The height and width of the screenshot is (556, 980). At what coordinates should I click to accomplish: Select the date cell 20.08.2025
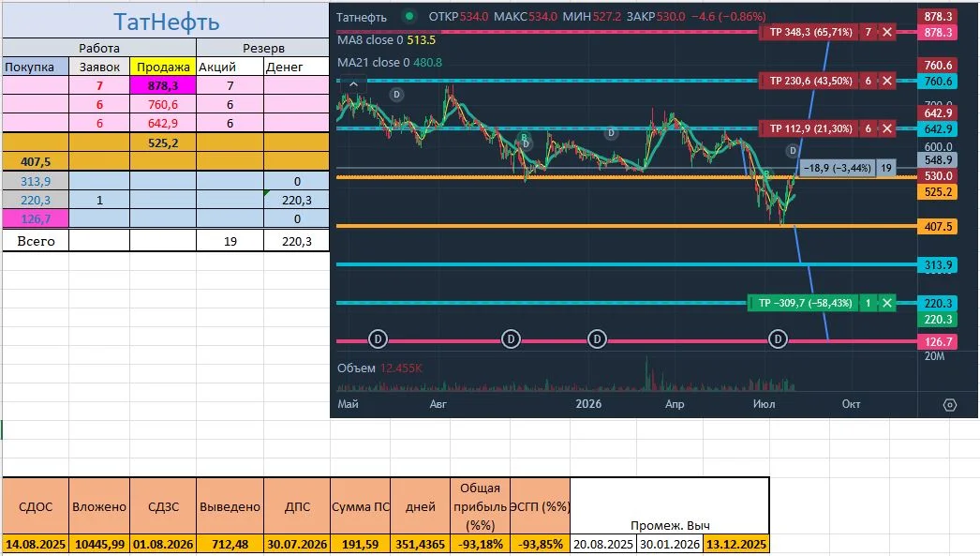coord(603,544)
